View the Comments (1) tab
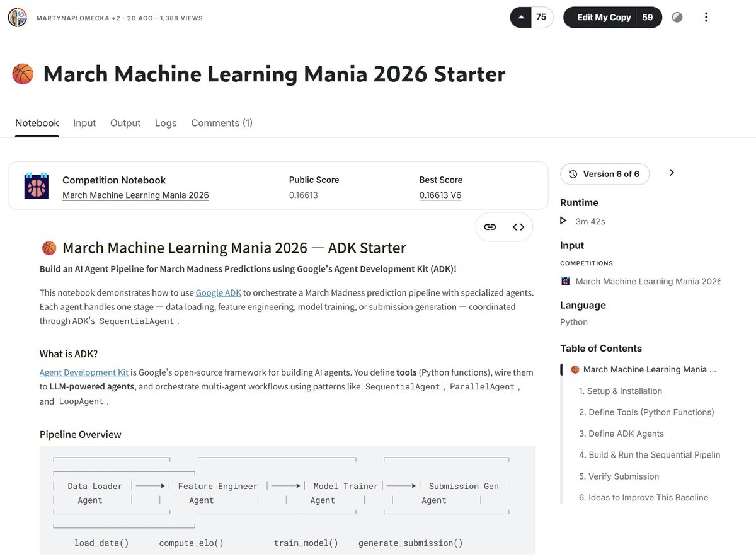The width and height of the screenshot is (756, 559). coord(222,123)
